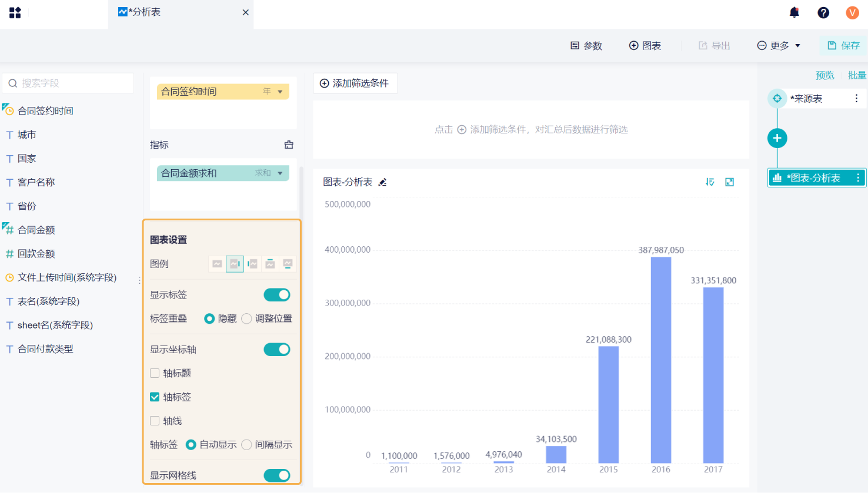The width and height of the screenshot is (868, 493).
Task: Turn off the 显示标签 switch
Action: (x=276, y=295)
